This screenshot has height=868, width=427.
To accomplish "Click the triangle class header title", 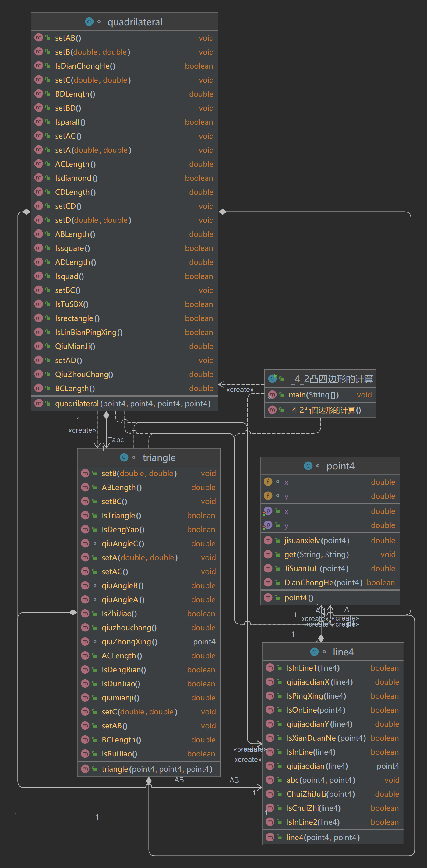I will click(x=159, y=457).
